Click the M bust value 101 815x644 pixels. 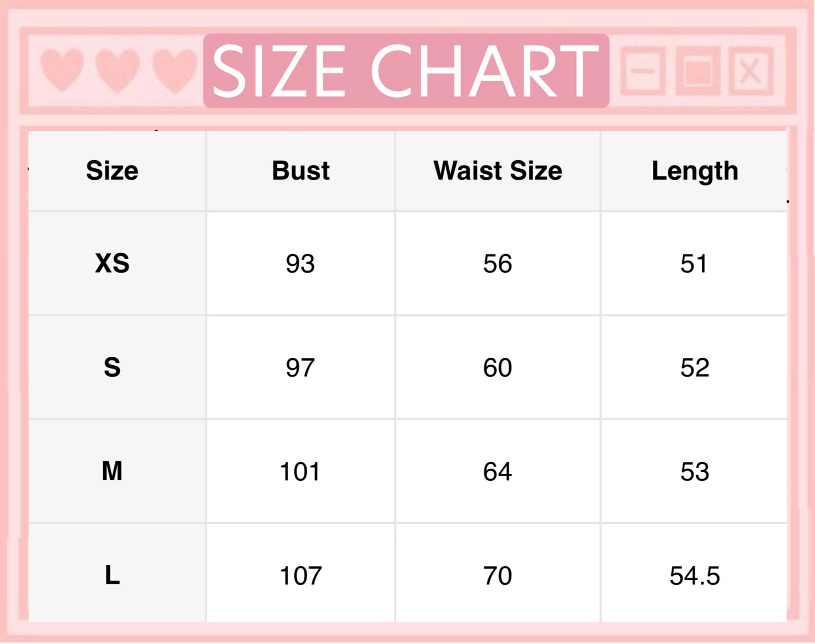(300, 472)
